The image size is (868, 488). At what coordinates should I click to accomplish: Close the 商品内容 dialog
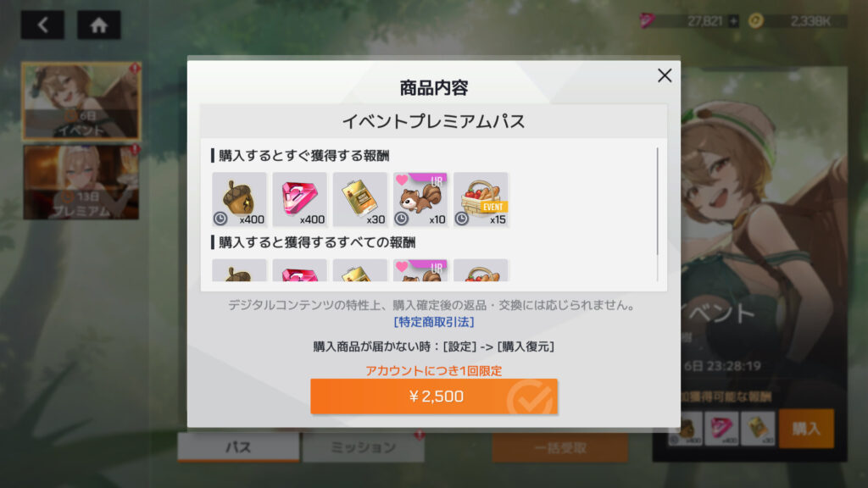click(665, 75)
